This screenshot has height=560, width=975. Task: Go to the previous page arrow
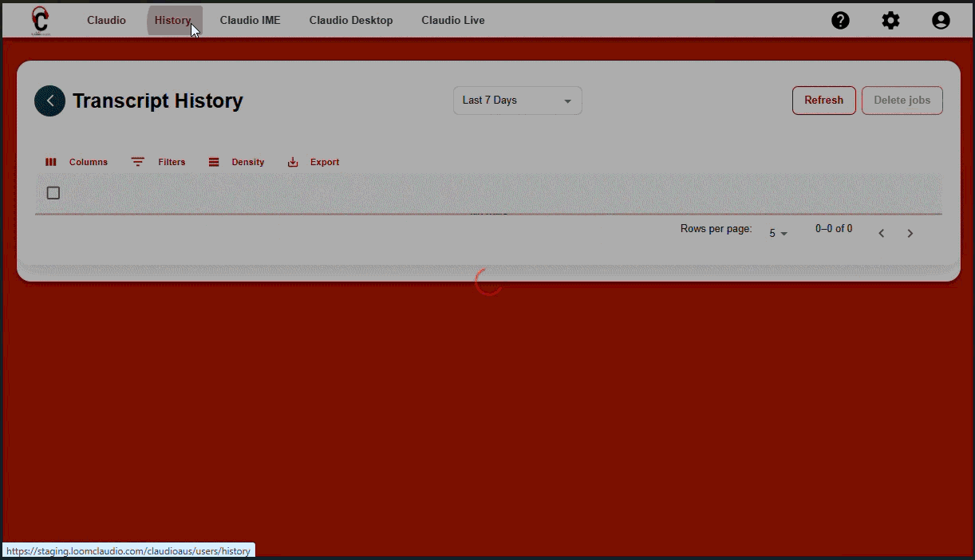[x=882, y=234]
